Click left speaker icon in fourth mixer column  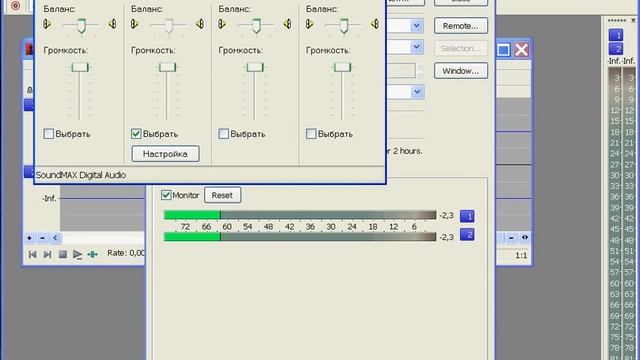pyautogui.click(x=309, y=24)
